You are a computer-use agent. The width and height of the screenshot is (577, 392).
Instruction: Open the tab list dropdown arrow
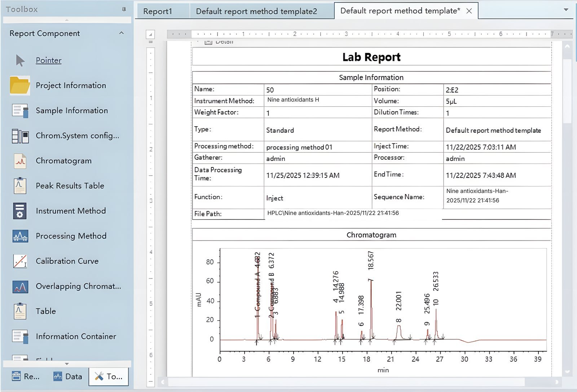click(x=566, y=10)
